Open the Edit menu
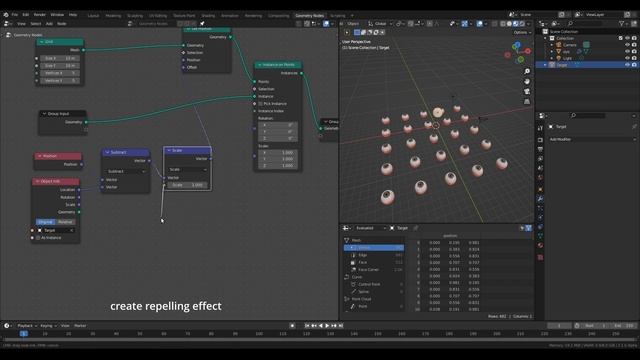The image size is (640, 360). pos(26,15)
